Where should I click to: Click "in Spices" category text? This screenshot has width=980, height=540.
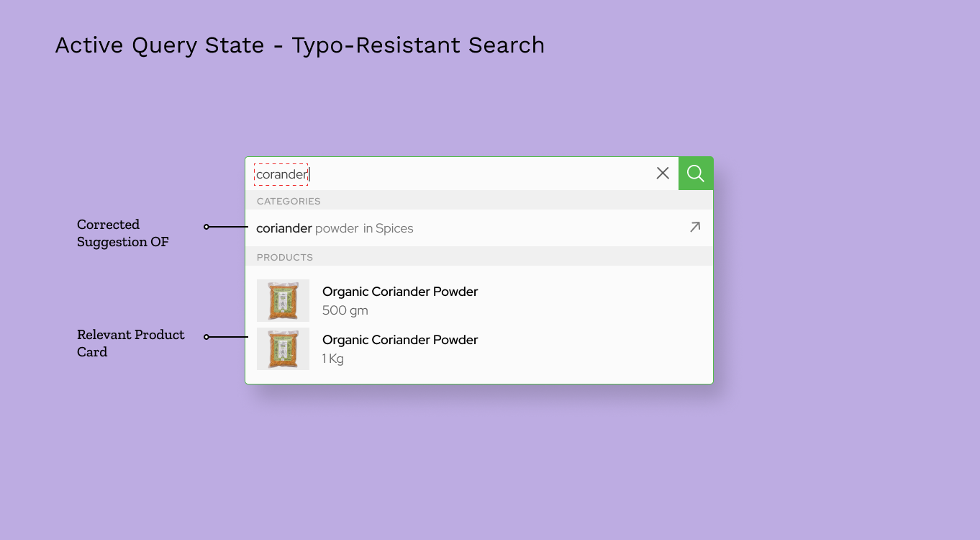388,228
